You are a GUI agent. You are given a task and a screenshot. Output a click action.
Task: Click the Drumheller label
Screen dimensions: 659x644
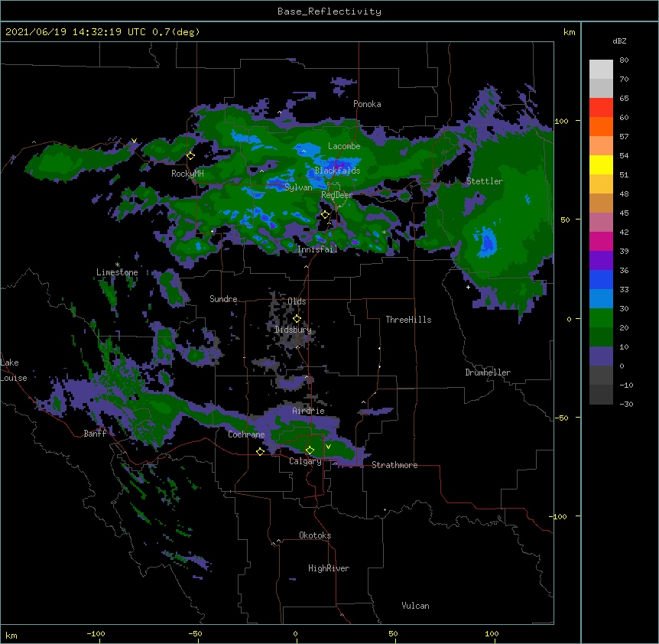pos(488,372)
